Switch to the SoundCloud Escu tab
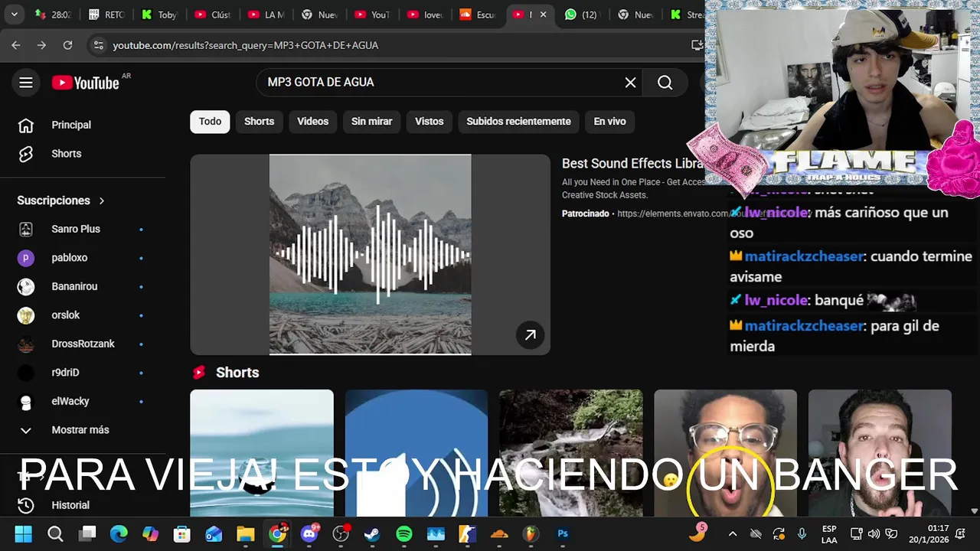The height and width of the screenshot is (551, 980). [477, 15]
